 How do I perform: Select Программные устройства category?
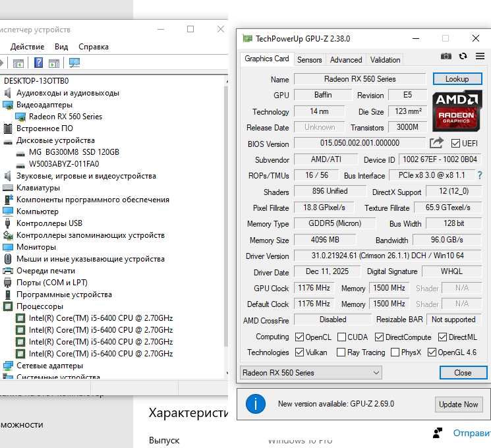tap(64, 294)
